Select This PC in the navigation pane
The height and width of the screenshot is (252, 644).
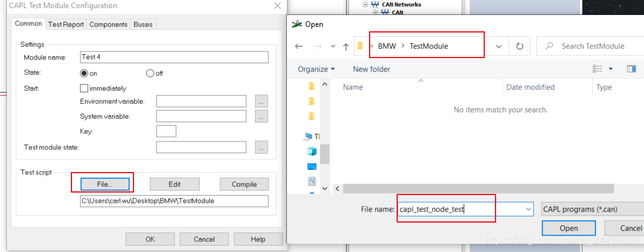coord(313,136)
